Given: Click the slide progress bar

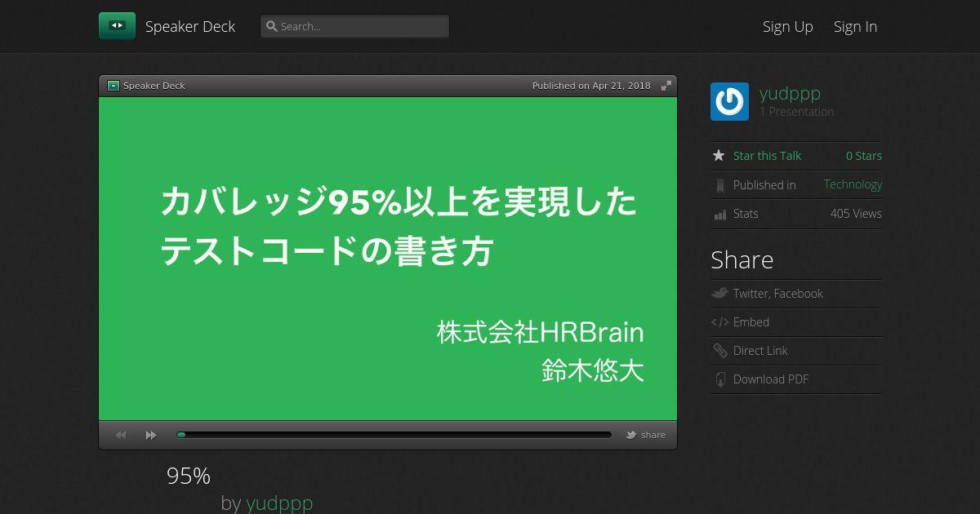Looking at the screenshot, I should click(394, 435).
